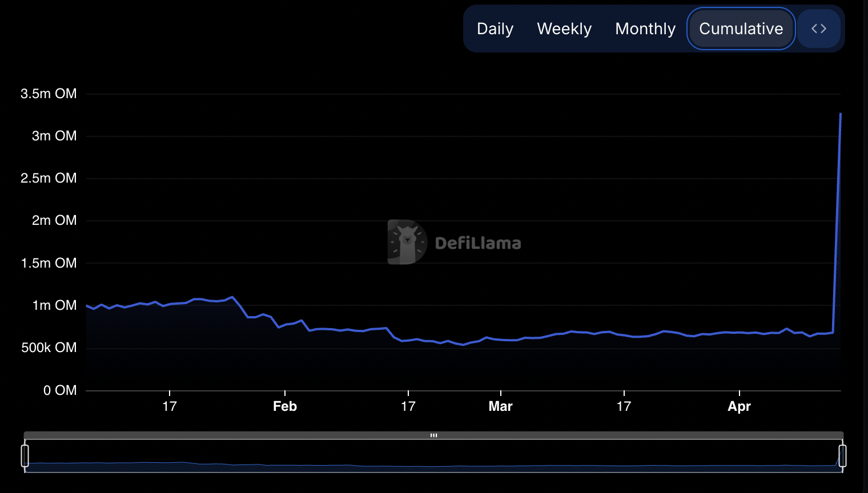
Task: Switch chart to Weekly grouping
Action: [564, 29]
